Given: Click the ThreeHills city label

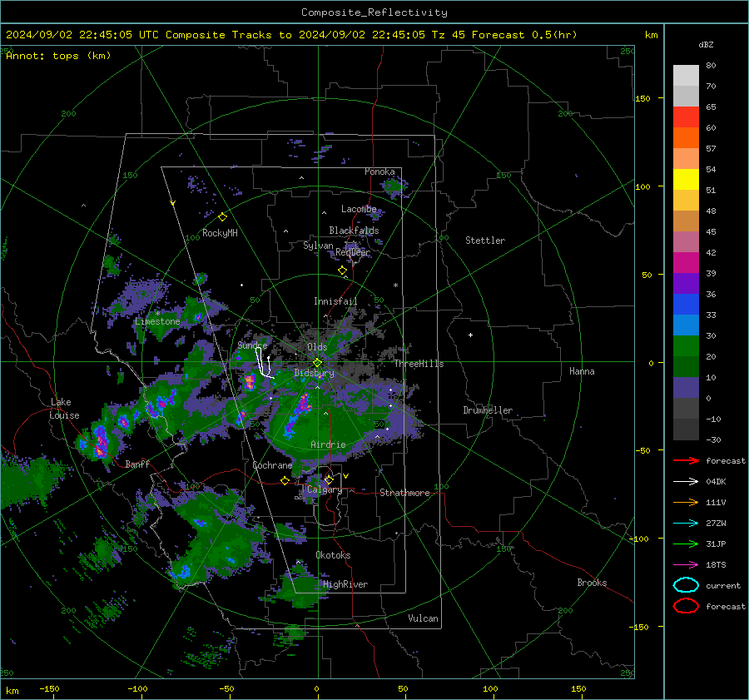Looking at the screenshot, I should point(419,364).
